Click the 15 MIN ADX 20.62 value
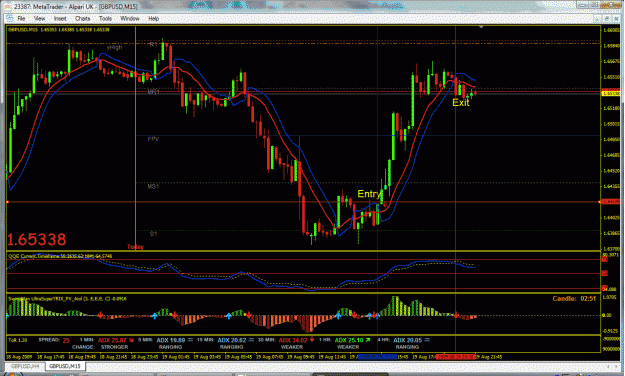 pyautogui.click(x=232, y=340)
